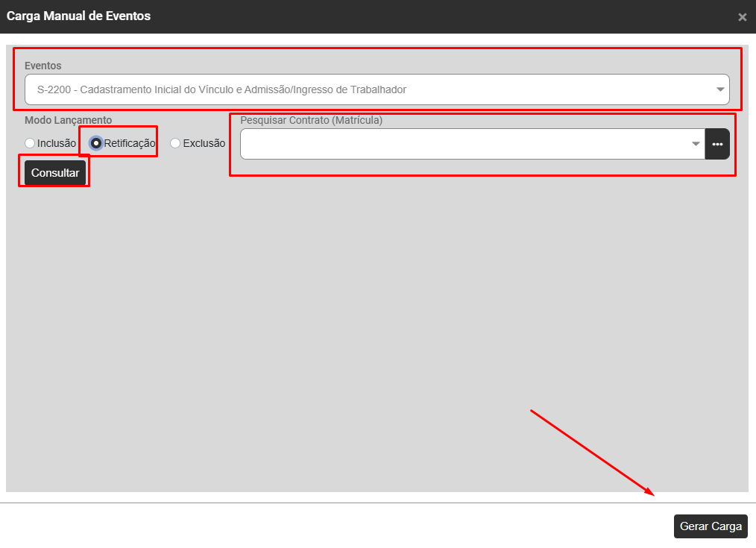The image size is (756, 548).
Task: Click the dialog title Carga Manual de Eventos
Action: 78,16
